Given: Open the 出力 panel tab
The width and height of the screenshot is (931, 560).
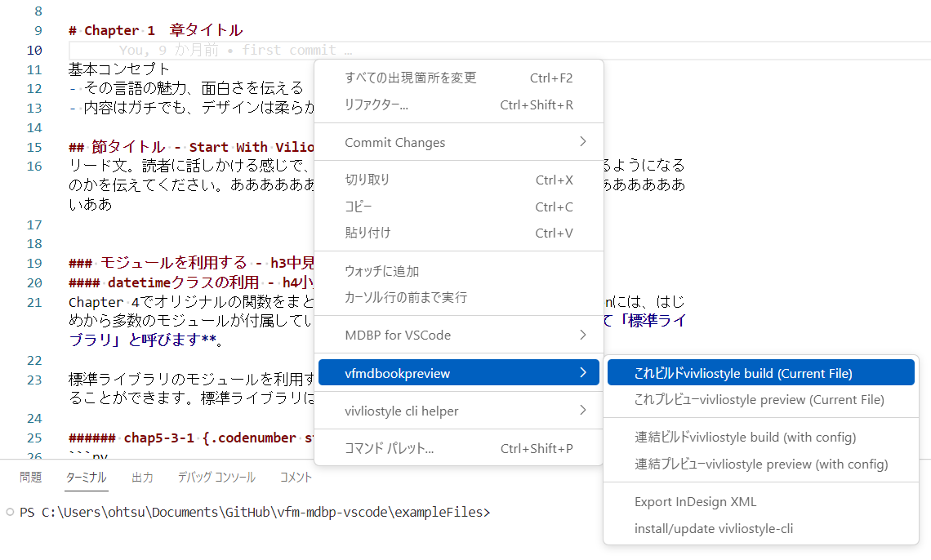Looking at the screenshot, I should 142,477.
